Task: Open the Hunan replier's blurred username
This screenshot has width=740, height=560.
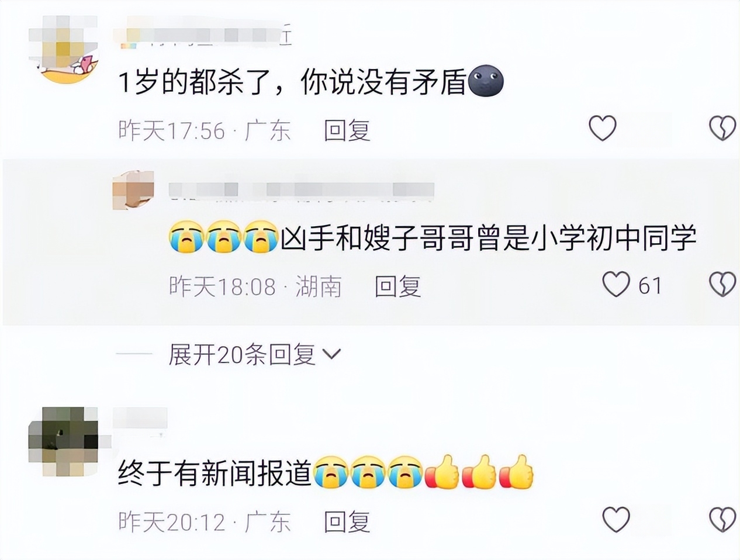Action: click(301, 191)
